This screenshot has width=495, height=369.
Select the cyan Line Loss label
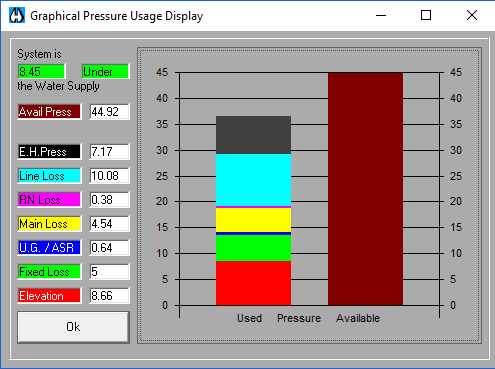click(49, 176)
